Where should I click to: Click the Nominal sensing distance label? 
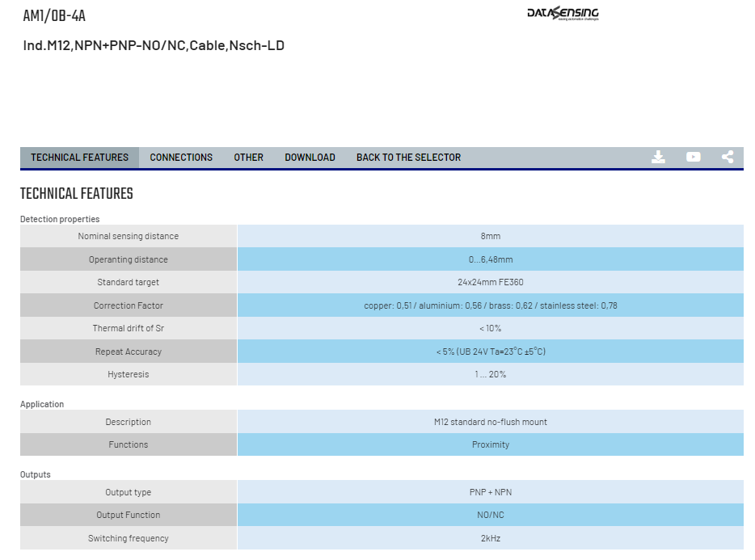click(x=128, y=236)
